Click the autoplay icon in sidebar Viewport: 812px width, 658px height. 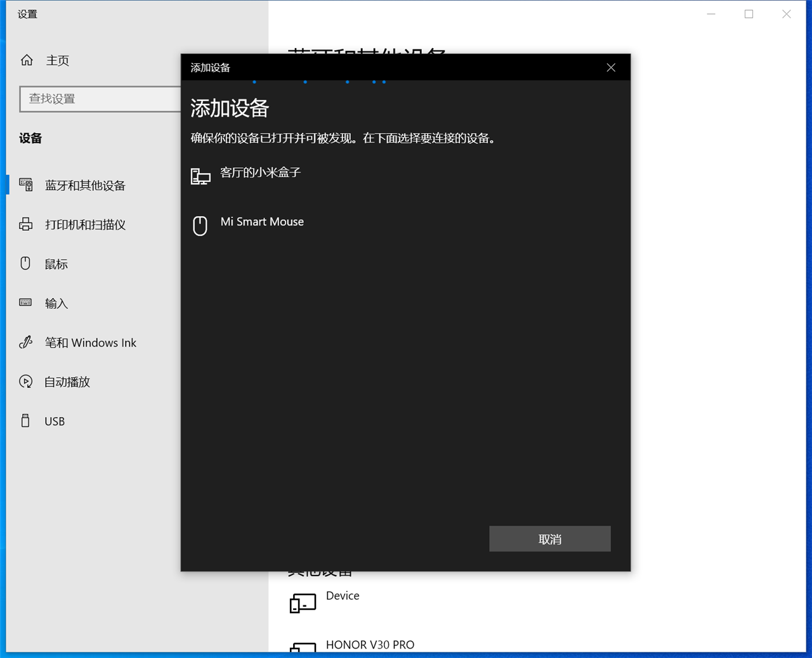[26, 382]
